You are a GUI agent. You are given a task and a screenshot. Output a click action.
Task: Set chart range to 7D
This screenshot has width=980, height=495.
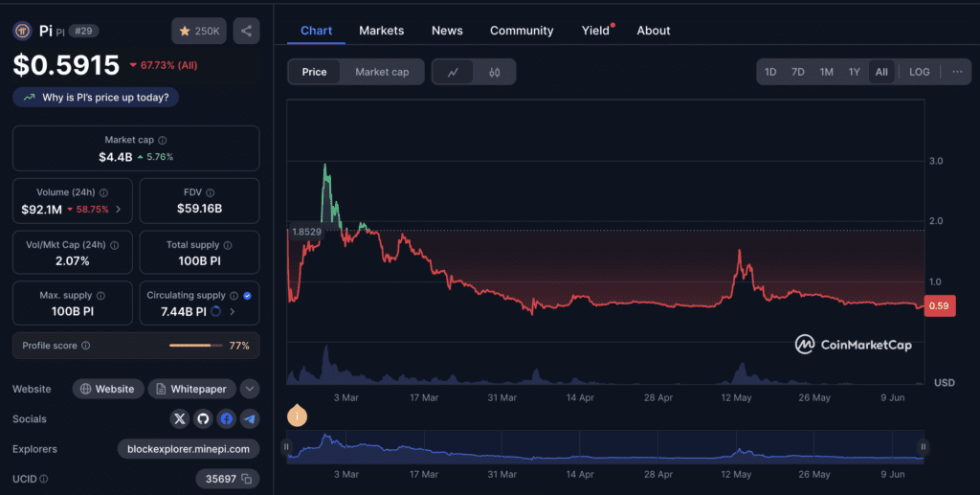point(798,72)
